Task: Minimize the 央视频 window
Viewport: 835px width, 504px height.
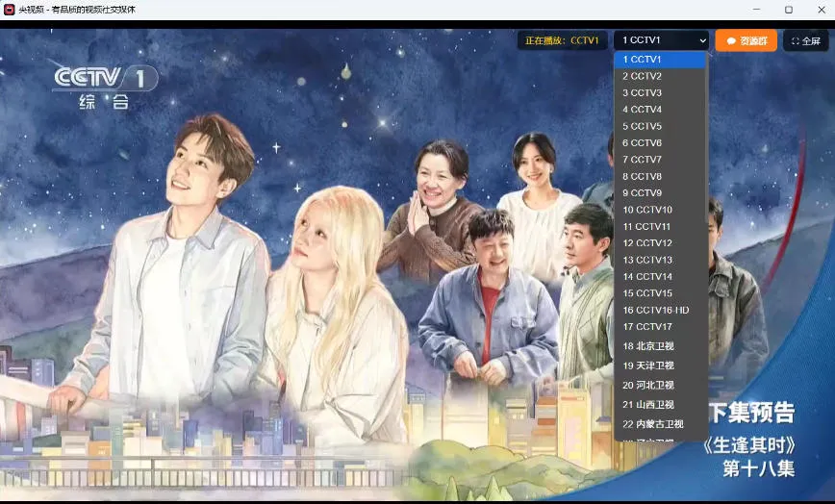Action: (756, 9)
